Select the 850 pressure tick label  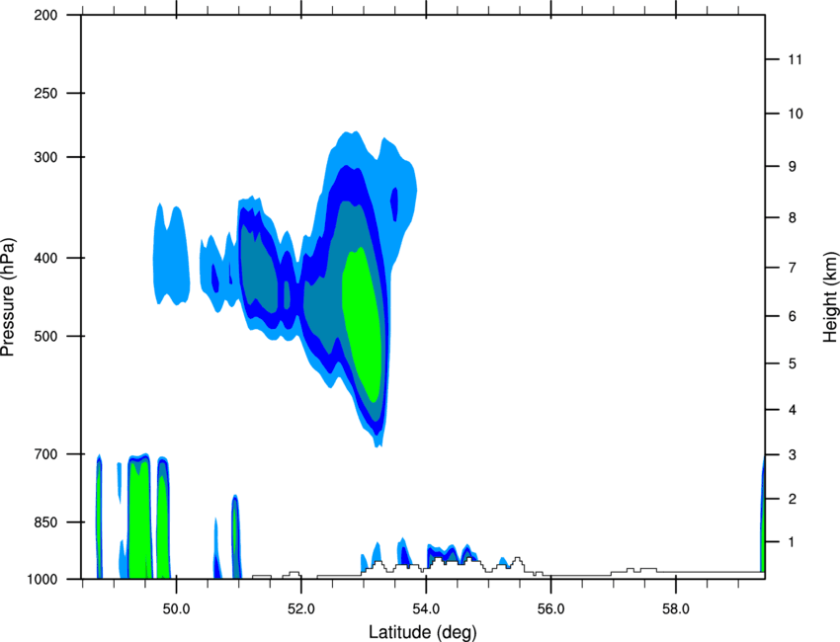[45, 522]
